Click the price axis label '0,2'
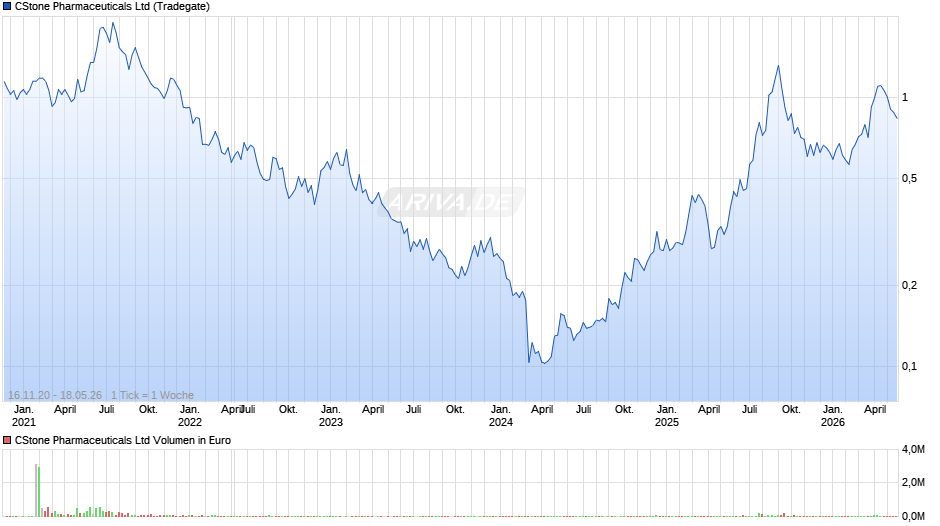This screenshot has width=940, height=526. [909, 285]
